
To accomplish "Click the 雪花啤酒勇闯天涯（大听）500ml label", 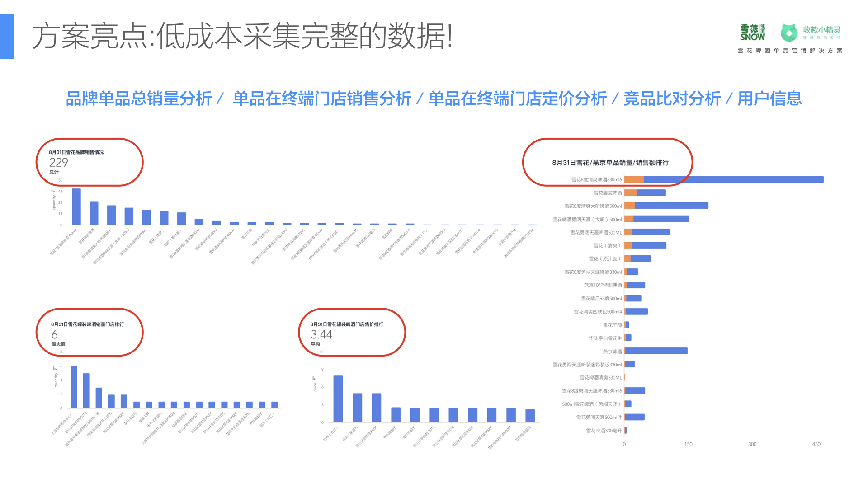I will [x=587, y=220].
